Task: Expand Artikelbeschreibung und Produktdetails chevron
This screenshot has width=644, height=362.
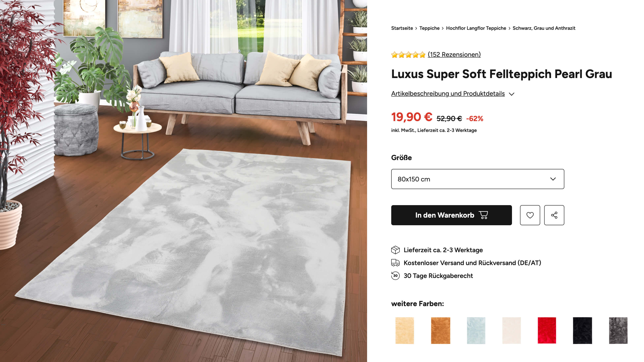Action: tap(512, 94)
